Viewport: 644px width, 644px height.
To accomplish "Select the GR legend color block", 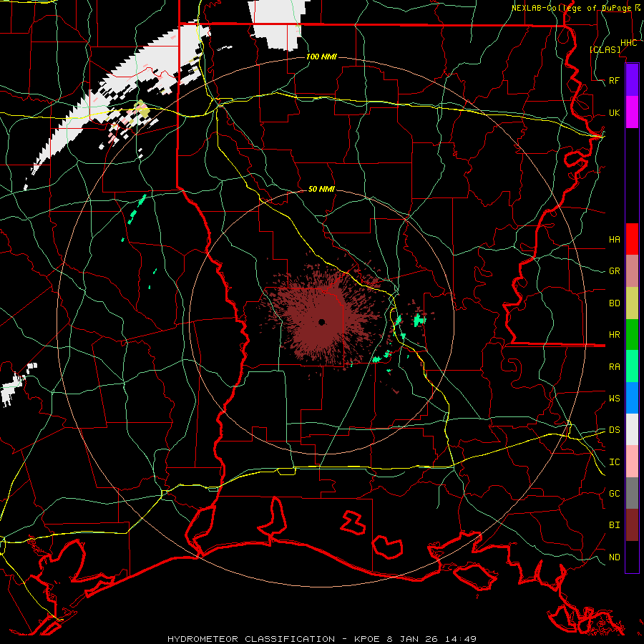I will (632, 270).
